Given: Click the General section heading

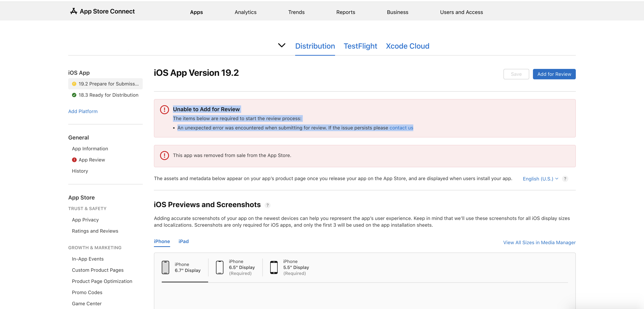Looking at the screenshot, I should (x=78, y=138).
